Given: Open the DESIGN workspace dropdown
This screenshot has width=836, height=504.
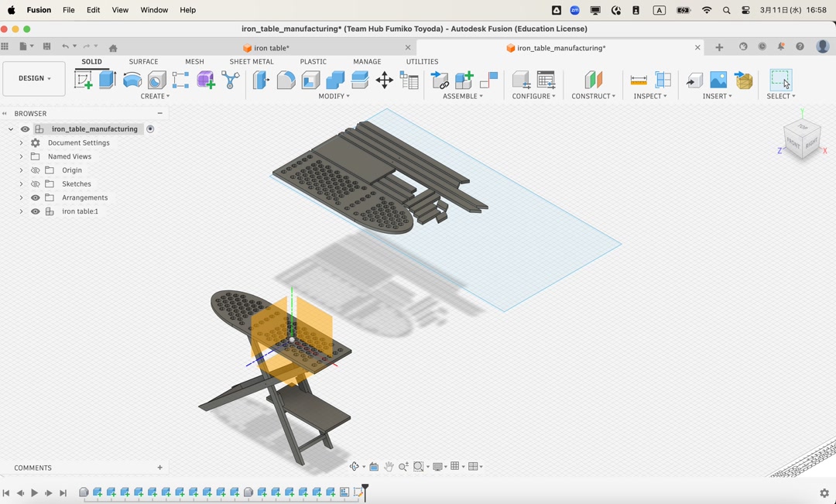Looking at the screenshot, I should pyautogui.click(x=34, y=78).
